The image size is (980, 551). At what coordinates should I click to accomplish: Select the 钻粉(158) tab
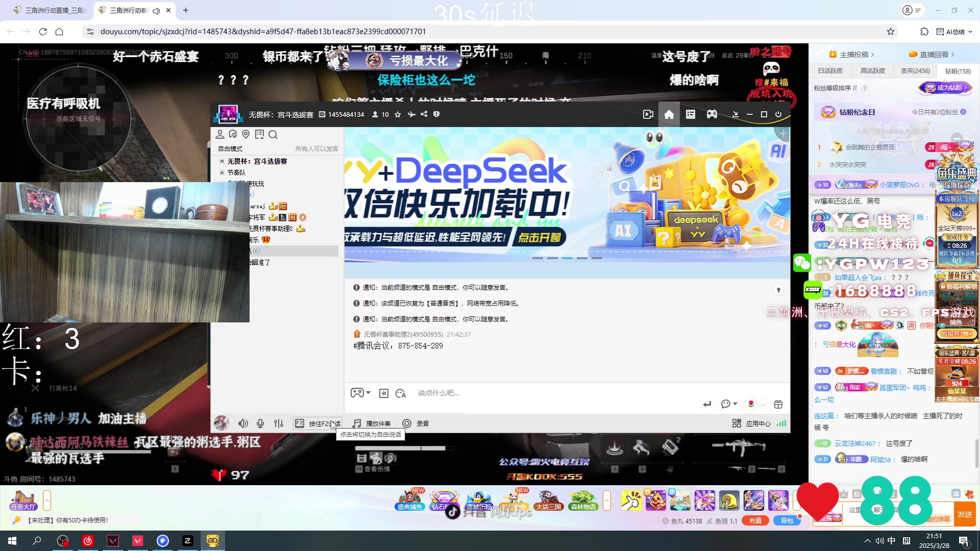pyautogui.click(x=958, y=71)
